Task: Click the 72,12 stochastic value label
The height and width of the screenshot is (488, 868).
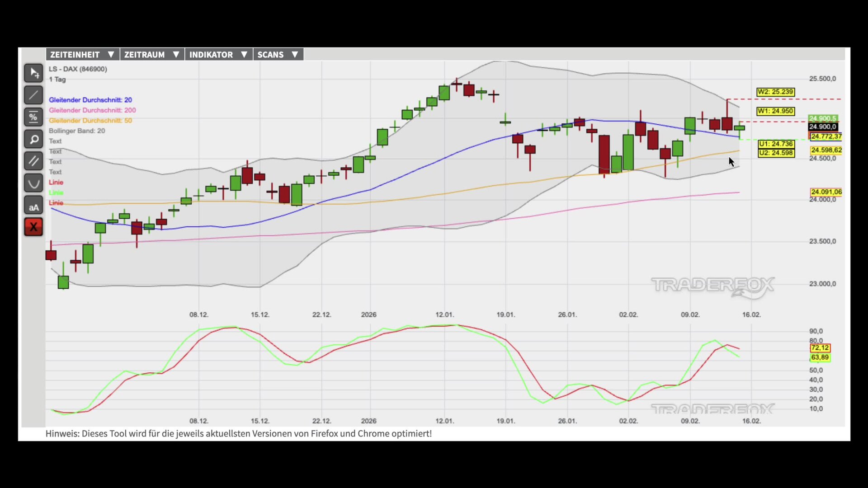Action: click(820, 348)
